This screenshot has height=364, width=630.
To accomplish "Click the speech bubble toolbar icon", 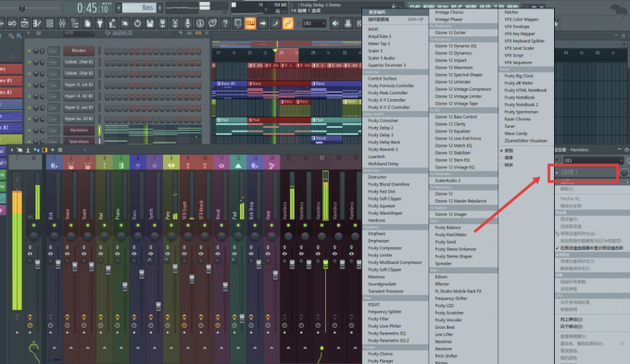I will click(212, 24).
